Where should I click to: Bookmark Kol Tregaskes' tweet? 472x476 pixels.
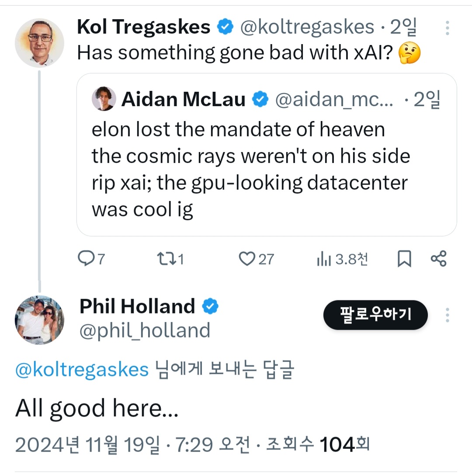(x=404, y=259)
